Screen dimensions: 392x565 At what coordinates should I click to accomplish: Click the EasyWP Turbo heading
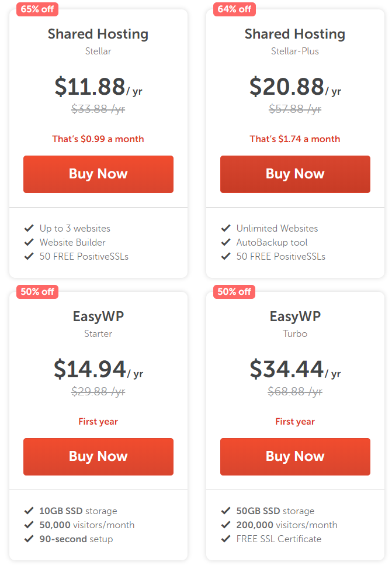(x=295, y=316)
